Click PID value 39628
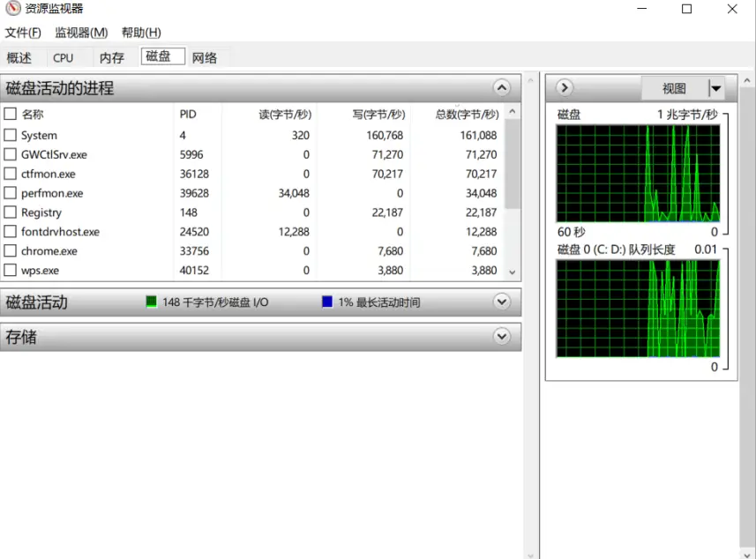The width and height of the screenshot is (756, 559). click(194, 193)
